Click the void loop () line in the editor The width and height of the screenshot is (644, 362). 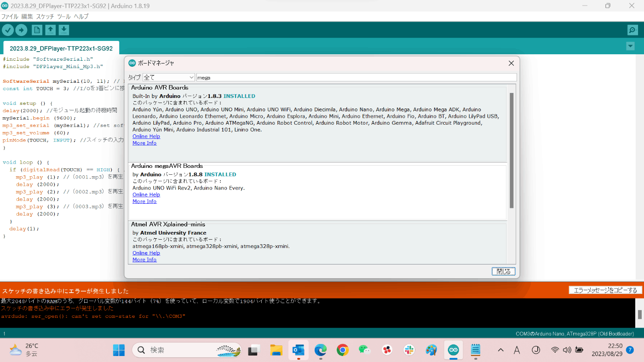26,162
